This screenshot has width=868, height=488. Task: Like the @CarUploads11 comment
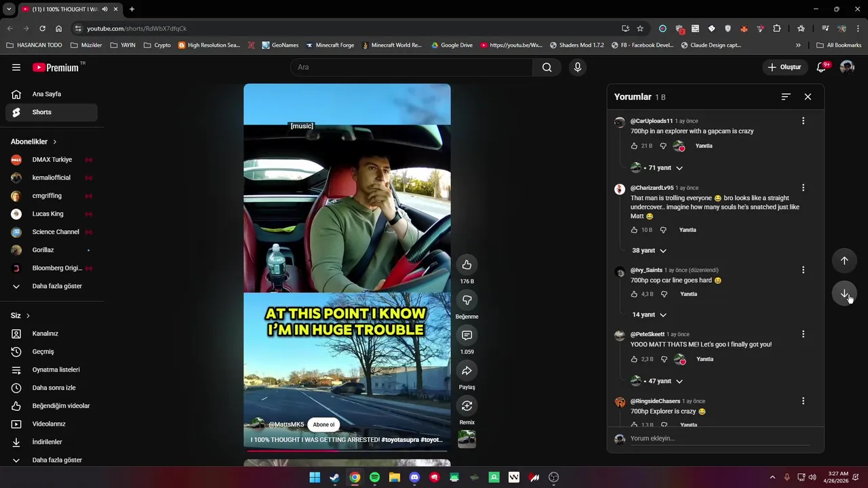[634, 146]
